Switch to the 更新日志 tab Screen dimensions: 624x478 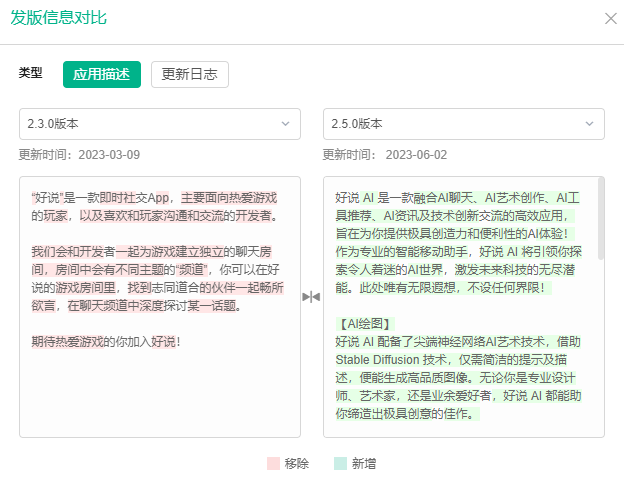coord(190,74)
